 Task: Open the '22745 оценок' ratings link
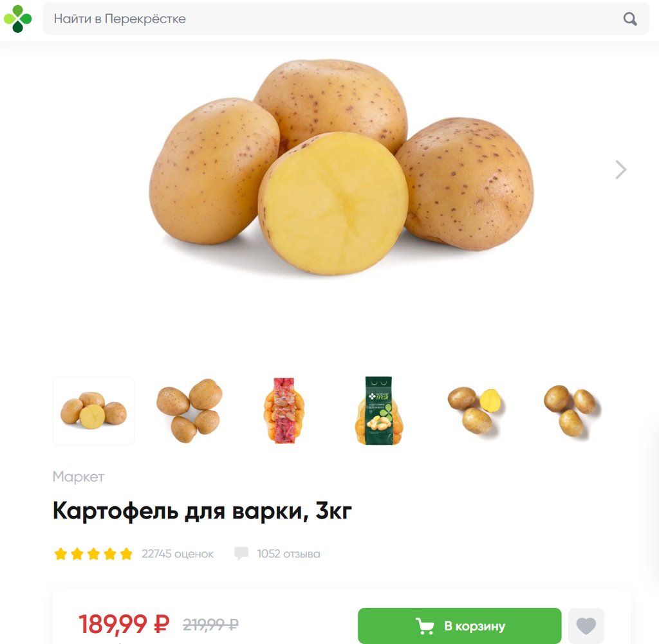(x=178, y=554)
